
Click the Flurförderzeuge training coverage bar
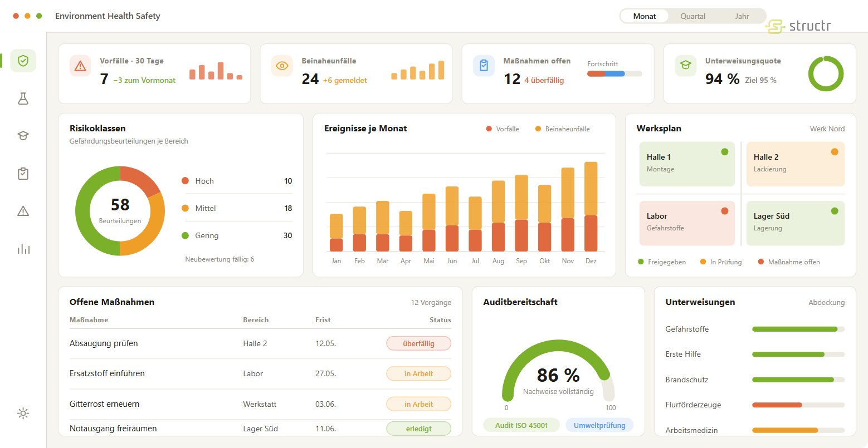[798, 405]
